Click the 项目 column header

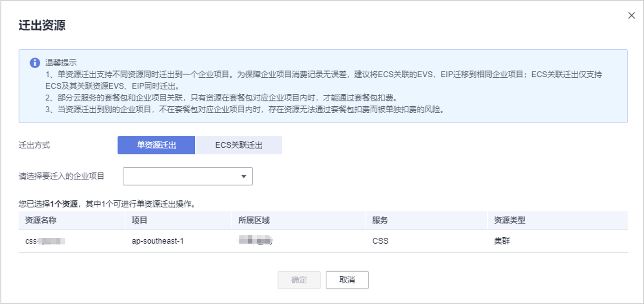point(140,220)
